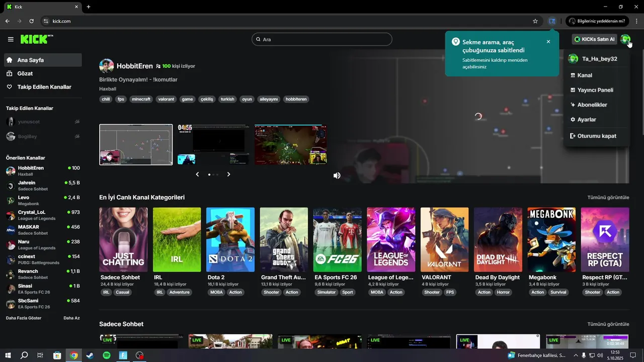Open Windows taskbar search
The image size is (644, 362).
[x=24, y=355]
